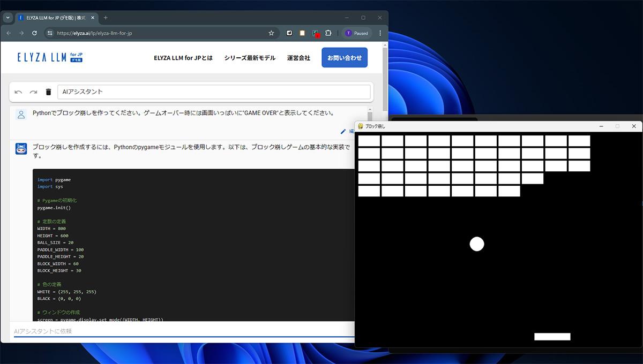Bookmark this page with the star icon

tap(271, 33)
